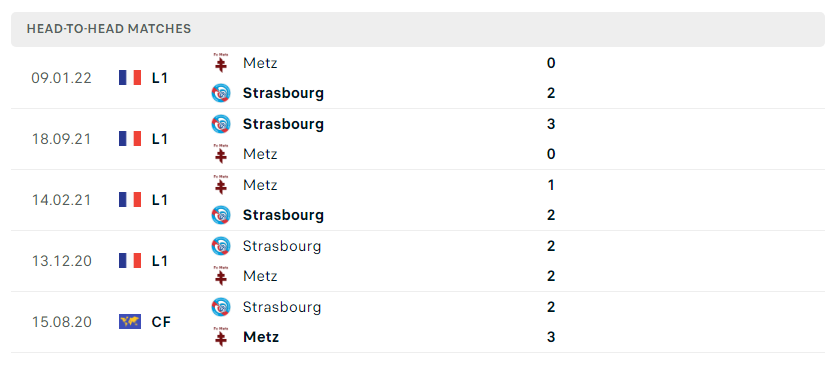Click Metz name in 13.12.20 draw
Viewport: 835px width, 365px height.
(260, 276)
